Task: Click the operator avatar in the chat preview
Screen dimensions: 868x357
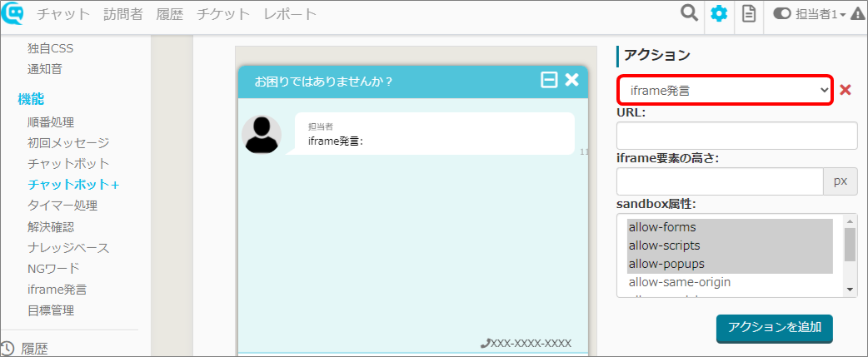Action: click(262, 134)
